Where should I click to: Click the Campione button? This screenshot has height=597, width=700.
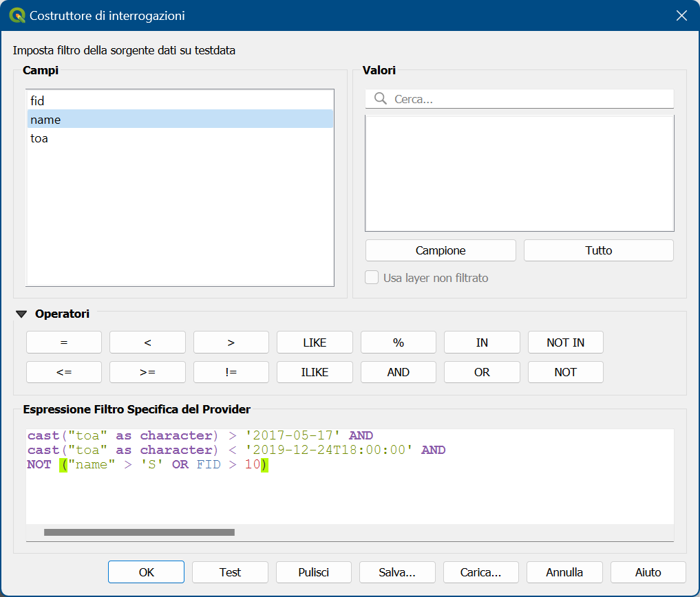[x=441, y=250]
